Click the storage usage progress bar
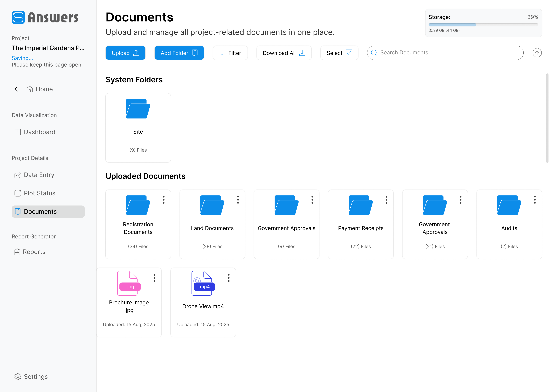Image resolution: width=551 pixels, height=392 pixels. [483, 25]
